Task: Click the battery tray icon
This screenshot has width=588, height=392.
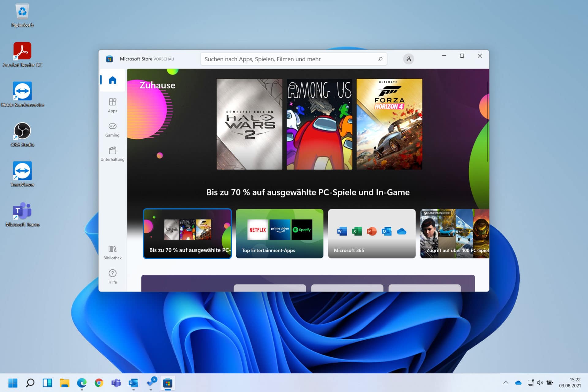Action: (550, 383)
